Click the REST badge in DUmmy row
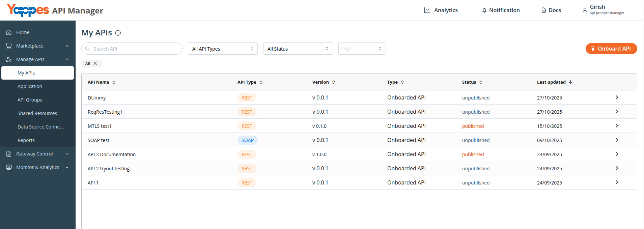This screenshot has width=644, height=229. [x=247, y=98]
